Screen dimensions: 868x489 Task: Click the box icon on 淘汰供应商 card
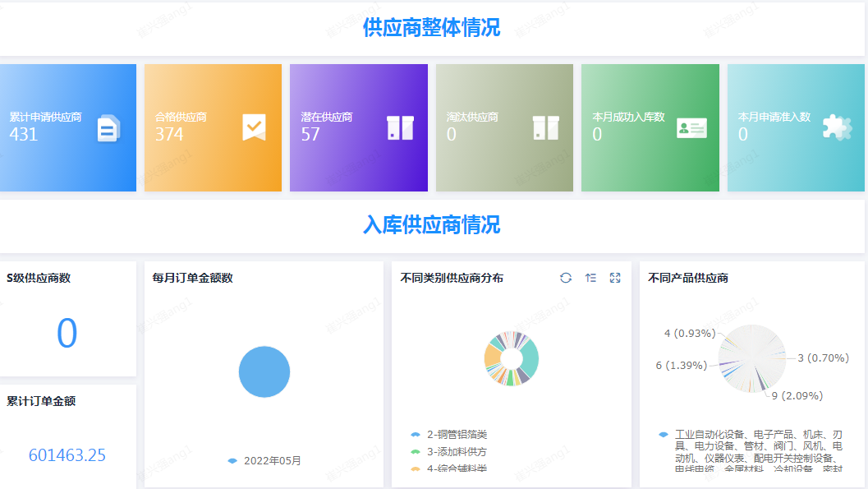[546, 128]
